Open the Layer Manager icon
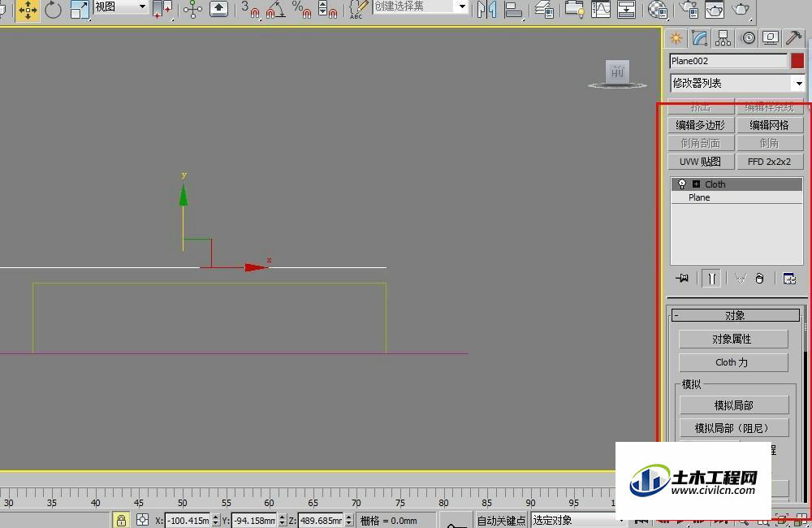The image size is (812, 528). tap(544, 9)
